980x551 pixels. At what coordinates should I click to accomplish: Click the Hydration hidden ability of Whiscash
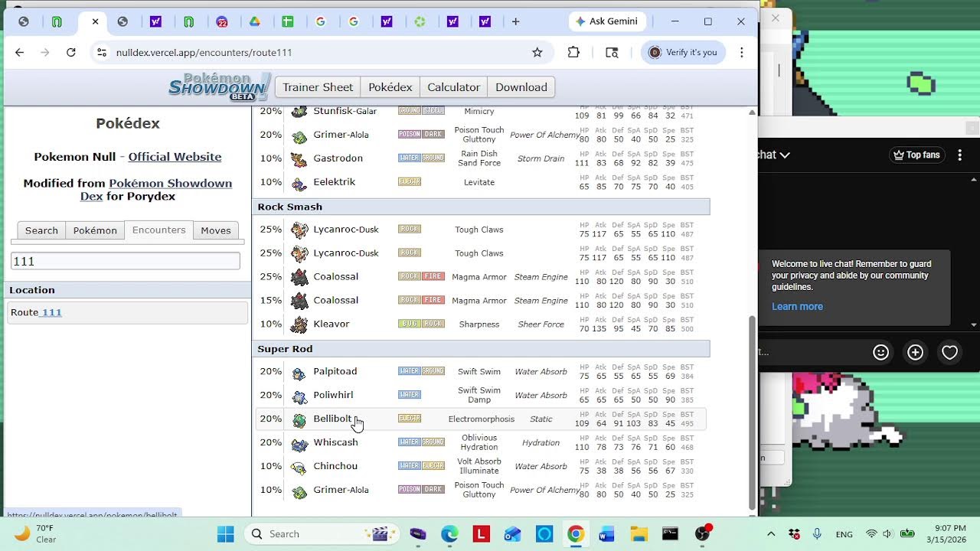pyautogui.click(x=541, y=443)
